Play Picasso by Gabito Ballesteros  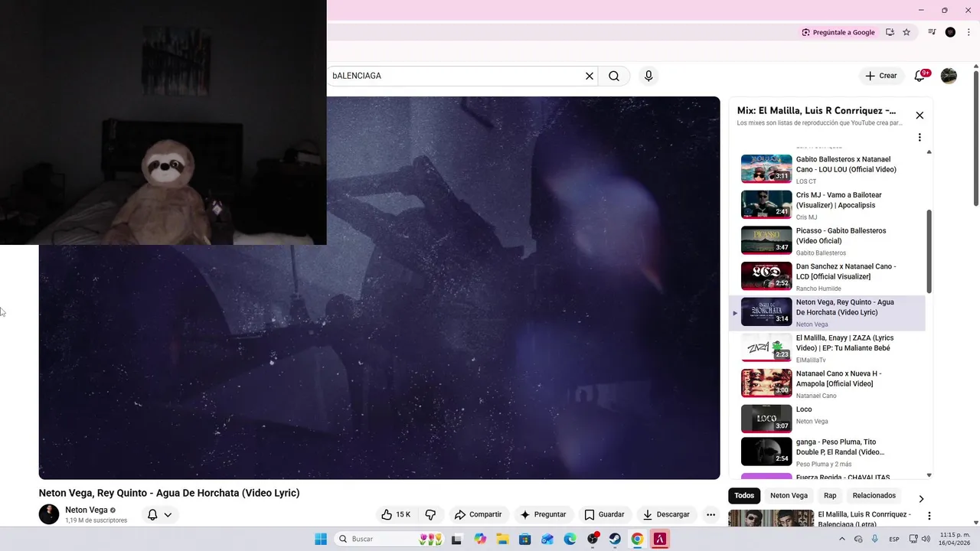point(827,241)
